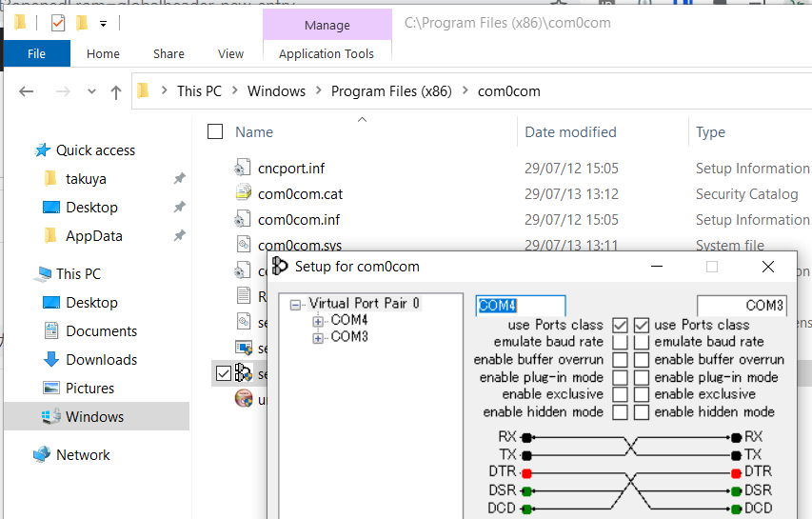Expand chevron after Windows breadcrumb
Screen dimensions: 812x519
[x=319, y=90]
